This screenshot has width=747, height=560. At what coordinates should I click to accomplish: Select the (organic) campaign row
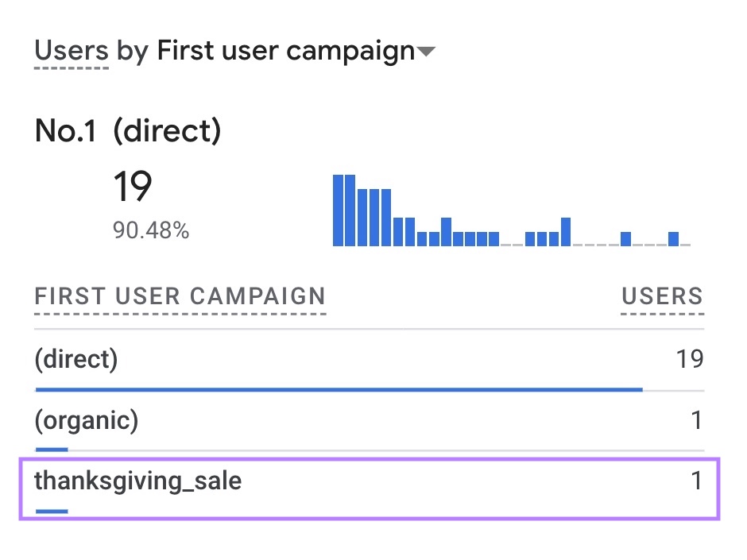[x=84, y=420]
